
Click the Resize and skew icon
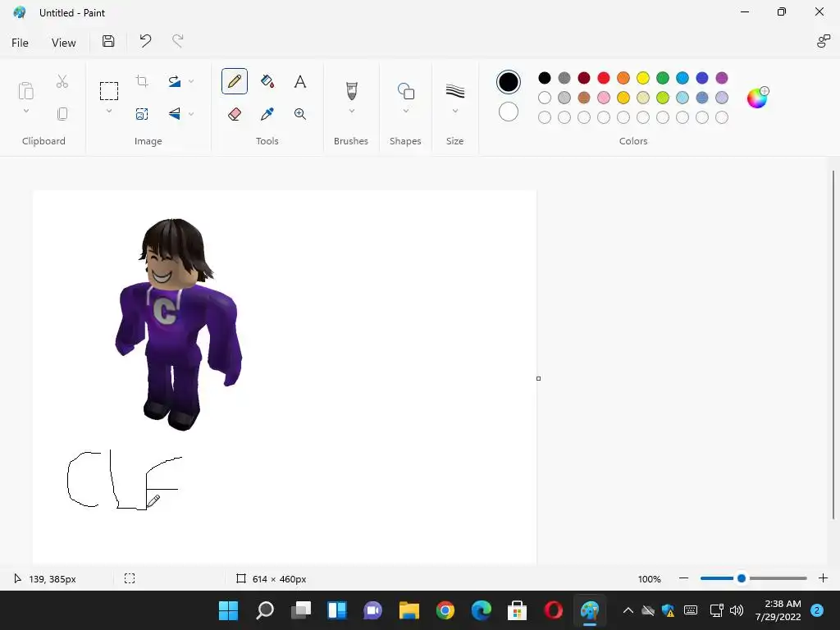142,113
